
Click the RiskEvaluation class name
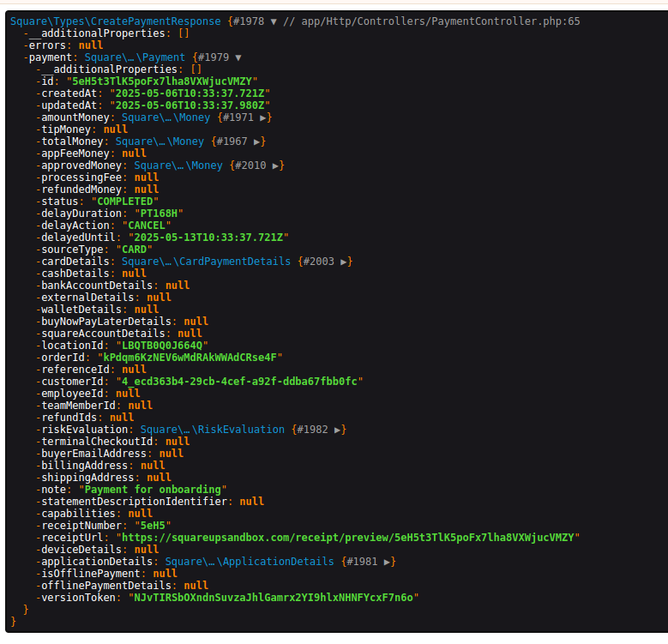coord(212,430)
